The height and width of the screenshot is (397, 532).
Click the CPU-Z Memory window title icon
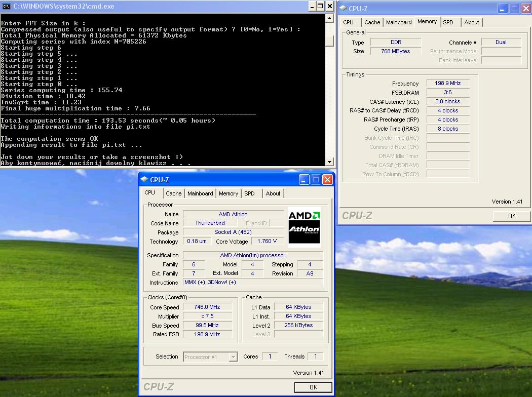pos(344,9)
